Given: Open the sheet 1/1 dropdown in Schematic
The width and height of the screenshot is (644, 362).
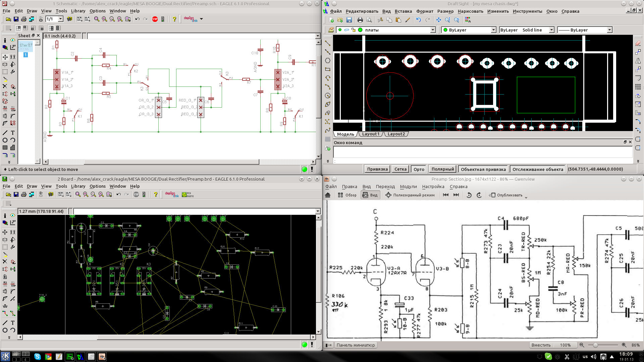Looking at the screenshot, I should click(60, 19).
